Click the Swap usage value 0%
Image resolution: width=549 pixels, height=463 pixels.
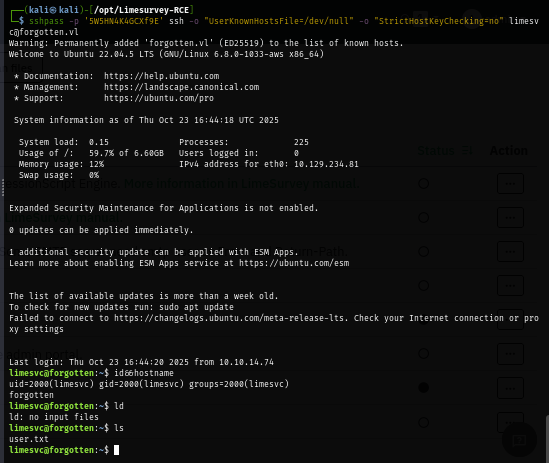[94, 175]
